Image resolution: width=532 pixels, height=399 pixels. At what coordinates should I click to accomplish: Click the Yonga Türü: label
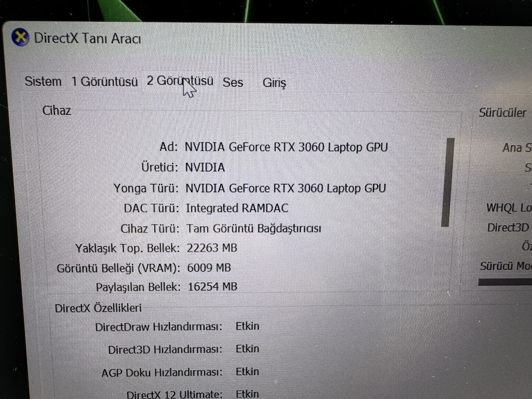tap(146, 188)
